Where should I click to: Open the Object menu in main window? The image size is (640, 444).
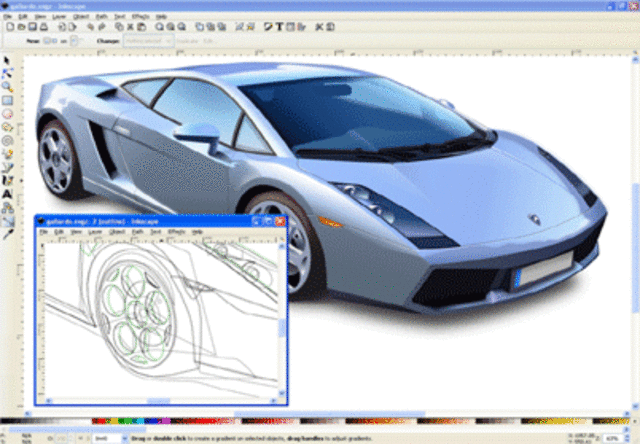81,16
